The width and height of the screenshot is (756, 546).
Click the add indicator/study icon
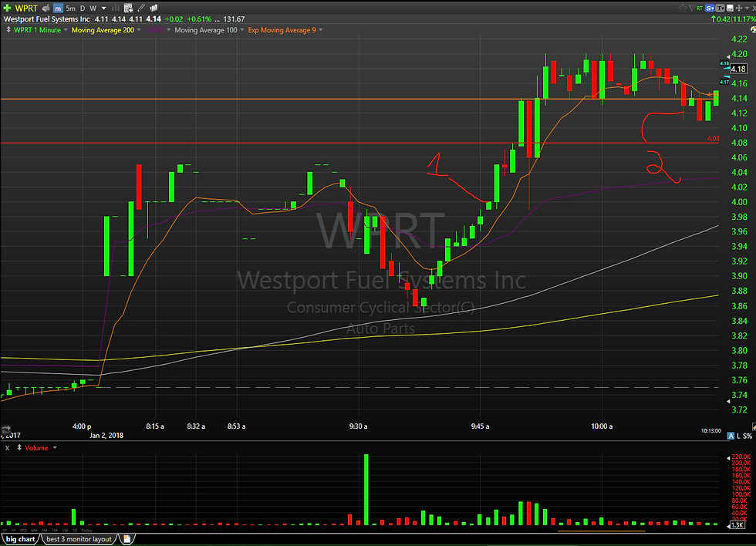tap(128, 8)
